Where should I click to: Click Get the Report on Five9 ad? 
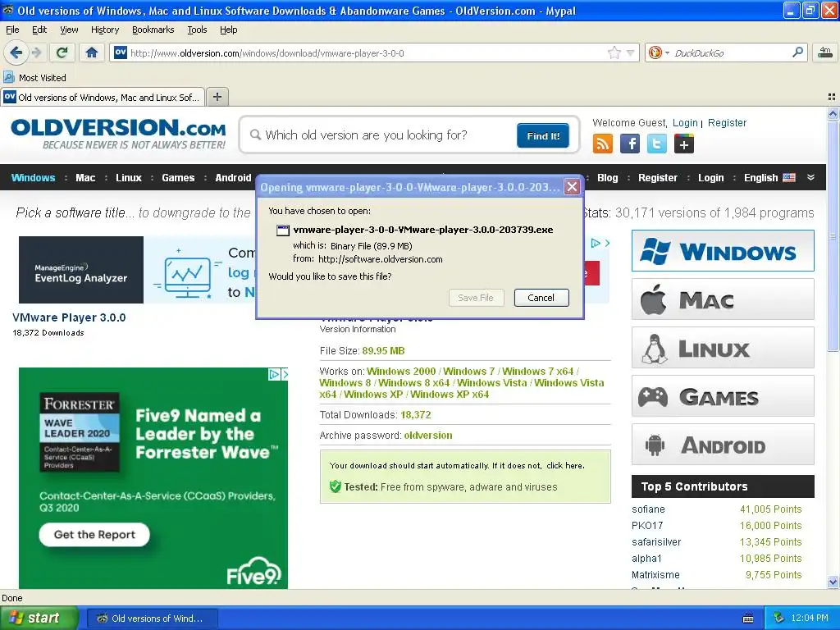point(94,535)
